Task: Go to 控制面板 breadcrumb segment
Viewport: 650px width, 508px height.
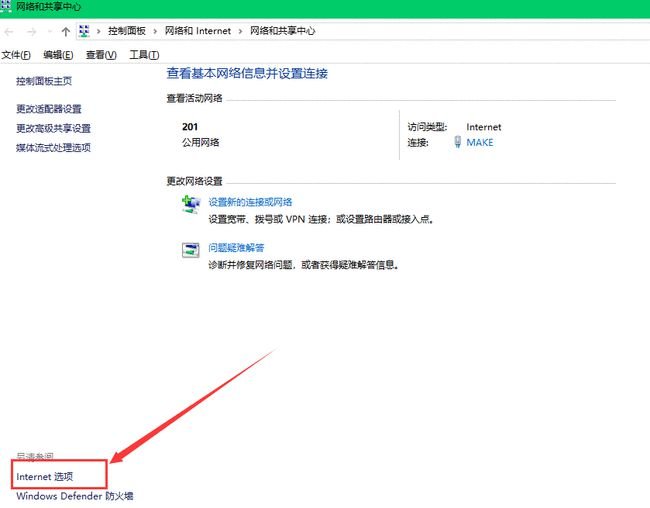Action: [126, 31]
